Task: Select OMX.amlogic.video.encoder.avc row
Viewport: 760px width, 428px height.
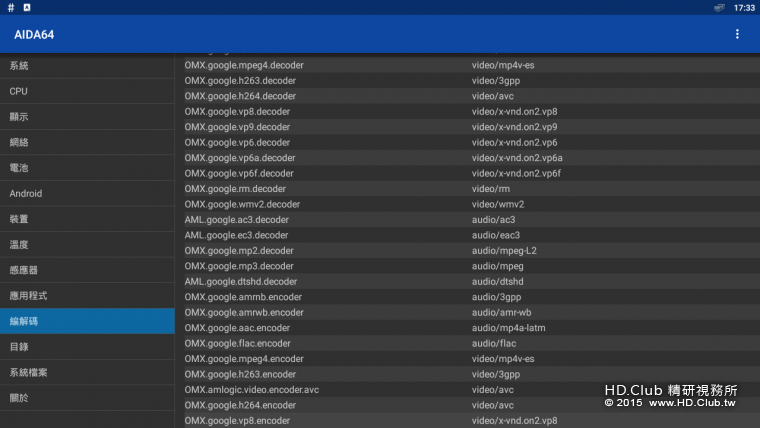Action: [x=472, y=390]
